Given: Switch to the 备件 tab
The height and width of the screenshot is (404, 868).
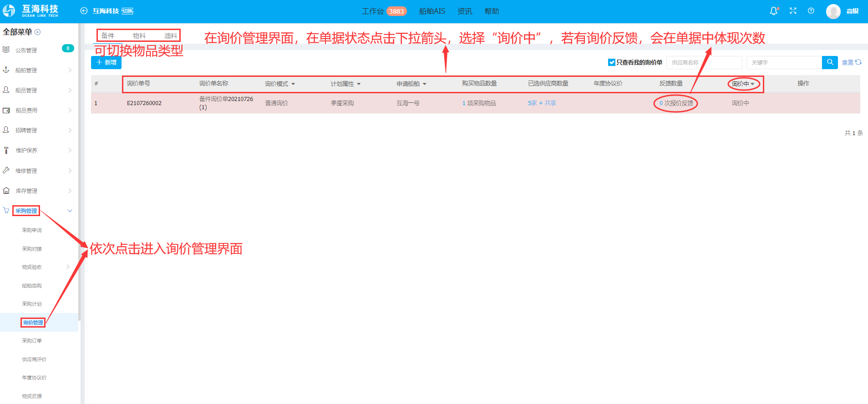Looking at the screenshot, I should click(108, 35).
